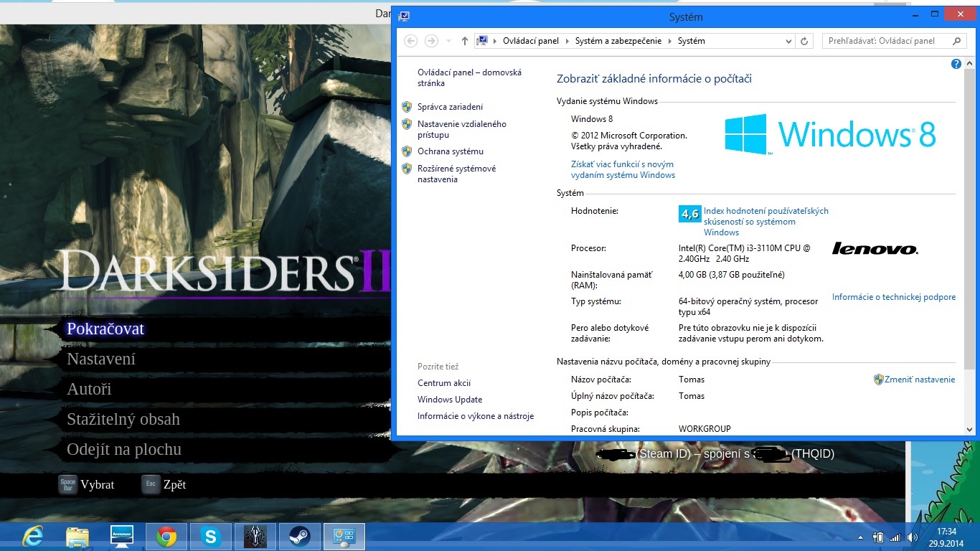This screenshot has width=980, height=551.
Task: Open Skype from the taskbar
Action: click(211, 536)
